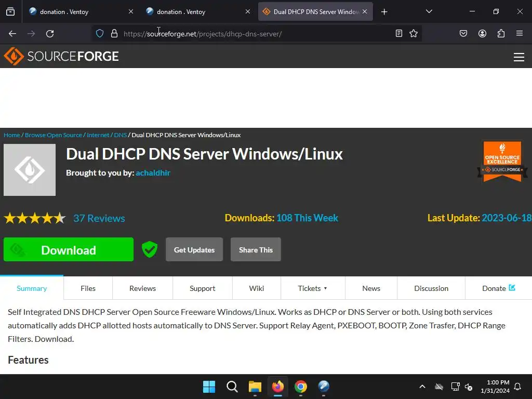Close the Dual DHCP DNS Server tab
The height and width of the screenshot is (399, 532).
coord(365,11)
